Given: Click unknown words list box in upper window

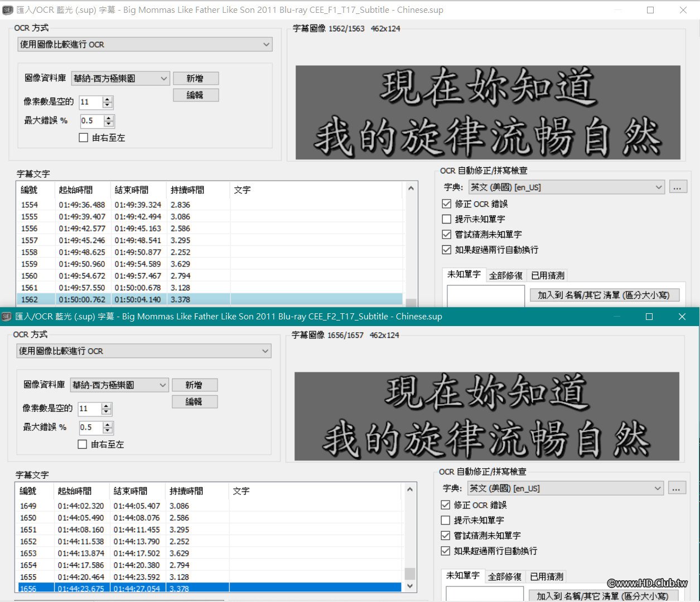Looking at the screenshot, I should click(x=486, y=297).
